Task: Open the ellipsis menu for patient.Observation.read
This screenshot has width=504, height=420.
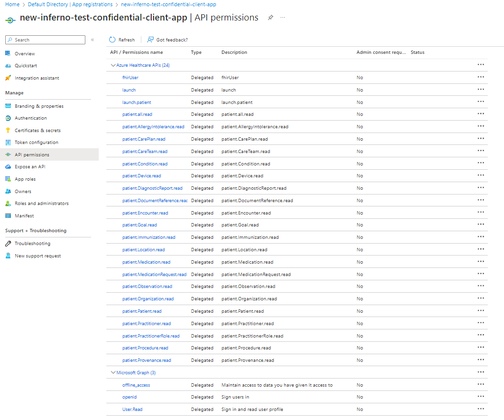Action: (481, 286)
